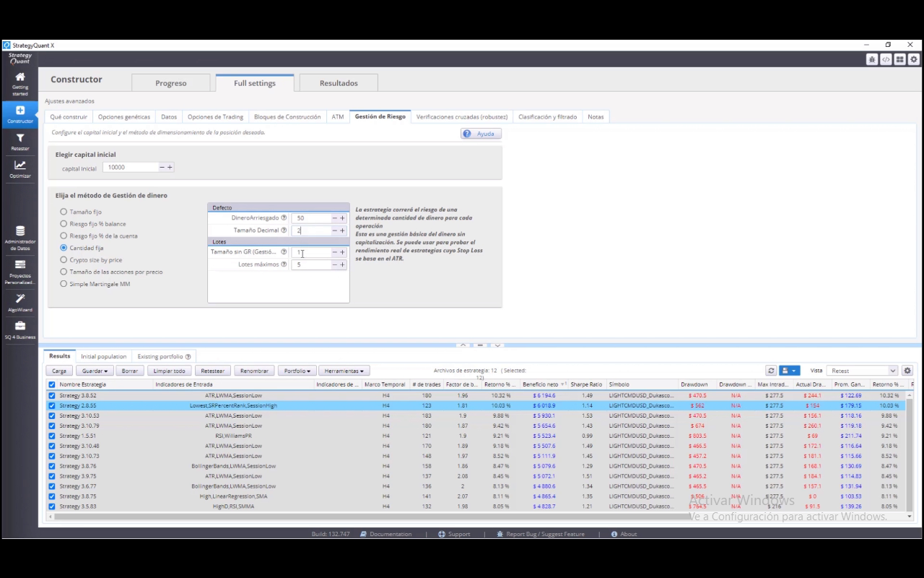Select the Tamaño fijo radio option

[x=64, y=212]
